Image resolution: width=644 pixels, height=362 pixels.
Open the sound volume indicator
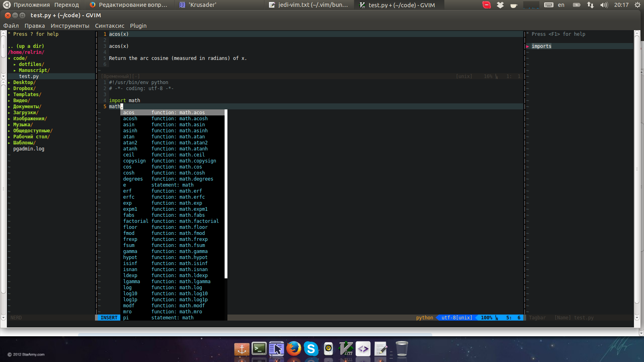tap(604, 5)
